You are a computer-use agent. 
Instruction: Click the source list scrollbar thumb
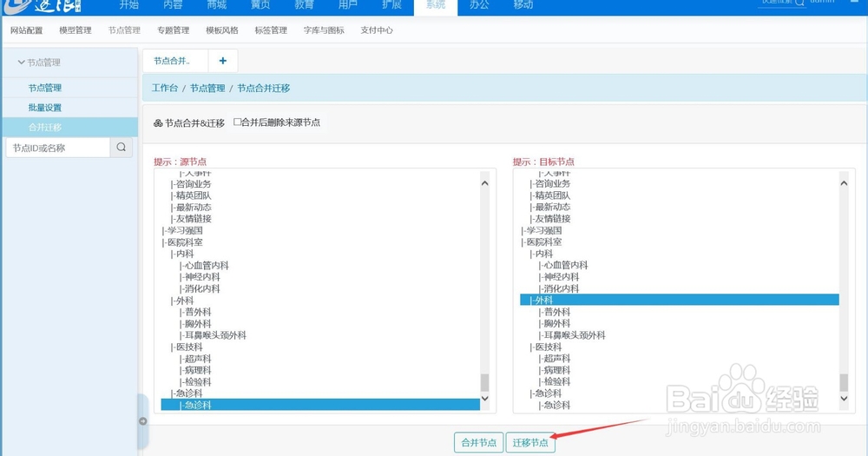point(484,382)
